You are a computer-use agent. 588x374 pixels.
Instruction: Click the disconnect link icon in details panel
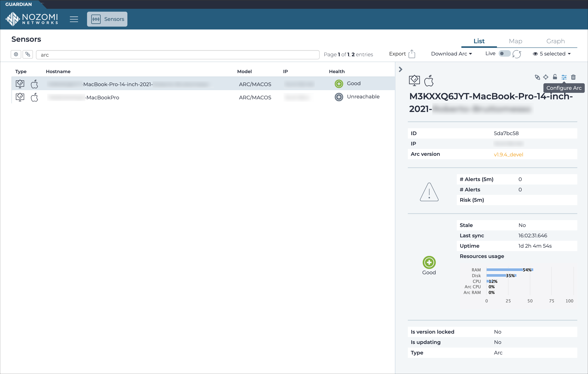[x=537, y=77]
